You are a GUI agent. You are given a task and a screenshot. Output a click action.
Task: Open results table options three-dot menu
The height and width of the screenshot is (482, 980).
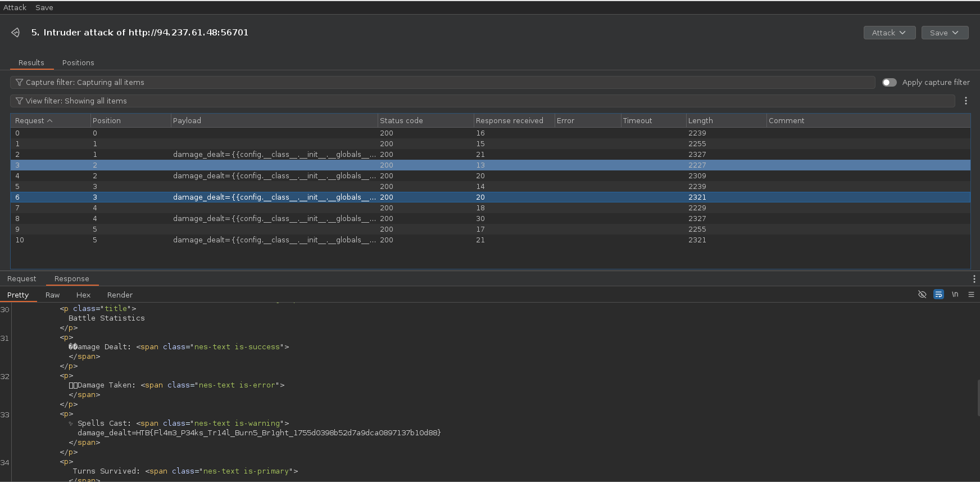(966, 101)
